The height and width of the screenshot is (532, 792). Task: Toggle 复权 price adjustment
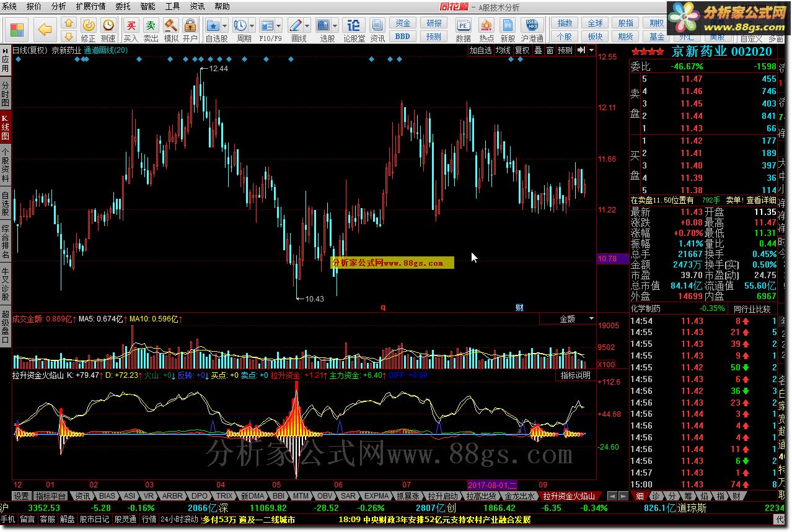(522, 50)
